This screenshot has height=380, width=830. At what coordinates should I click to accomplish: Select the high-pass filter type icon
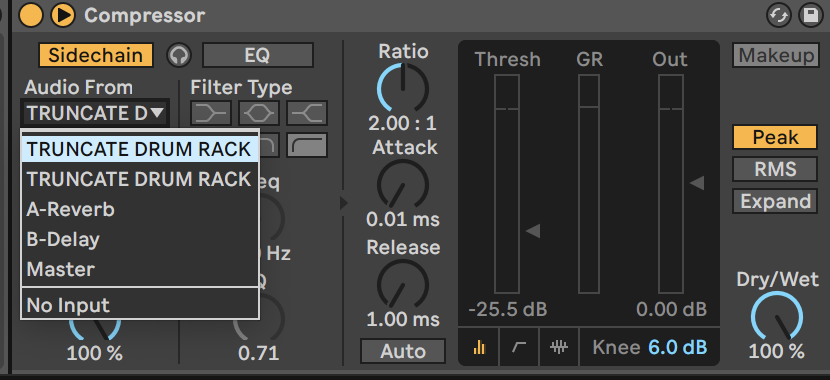coord(307,145)
